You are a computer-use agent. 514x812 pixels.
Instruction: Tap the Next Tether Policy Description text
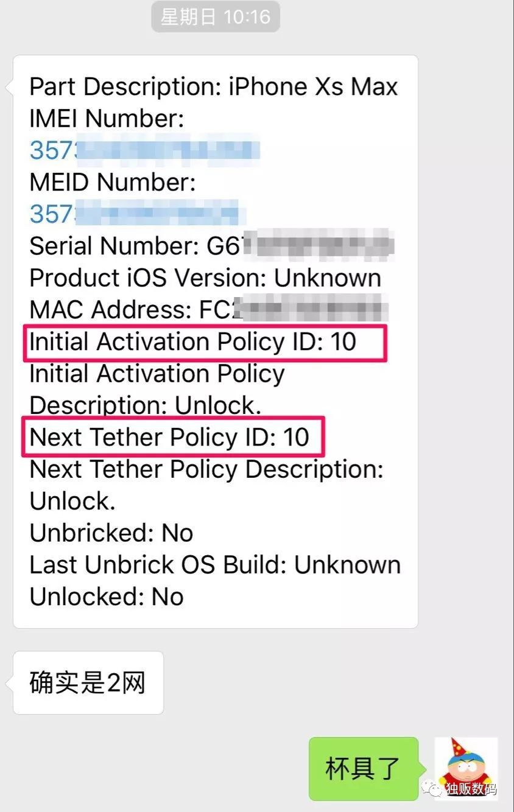coord(206,470)
